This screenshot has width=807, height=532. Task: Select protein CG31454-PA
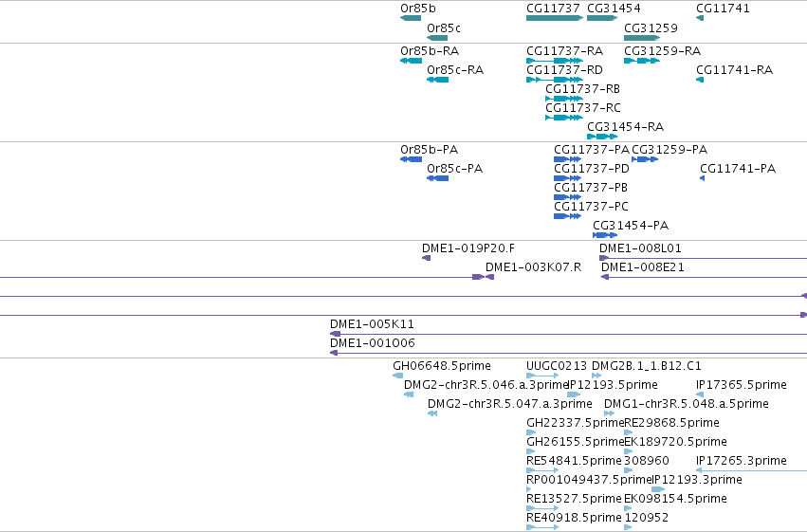(x=605, y=235)
